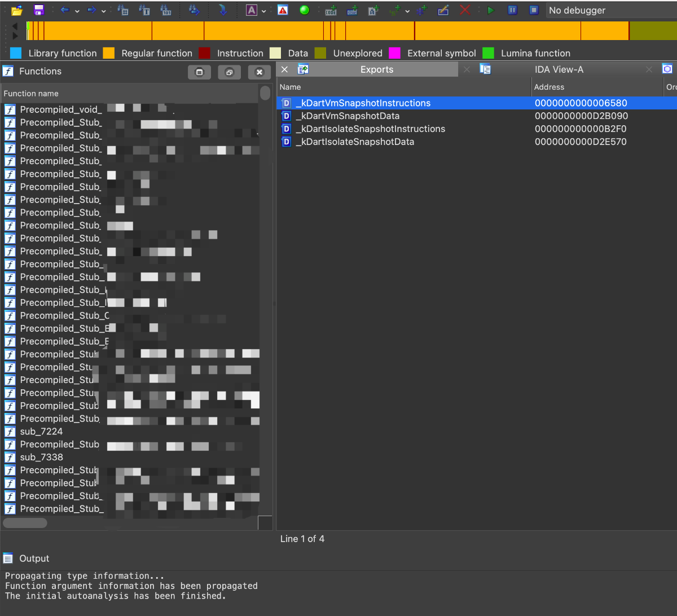Search for text binoculars icon

coord(144,10)
